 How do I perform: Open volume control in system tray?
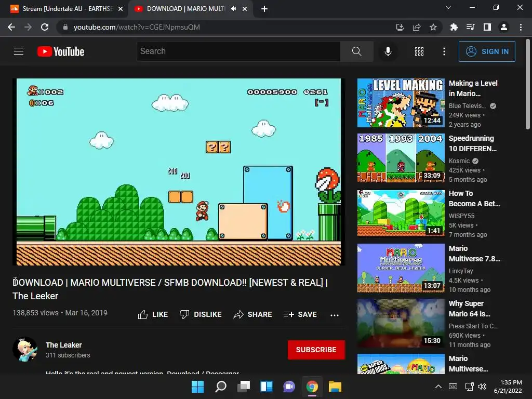coord(482,387)
